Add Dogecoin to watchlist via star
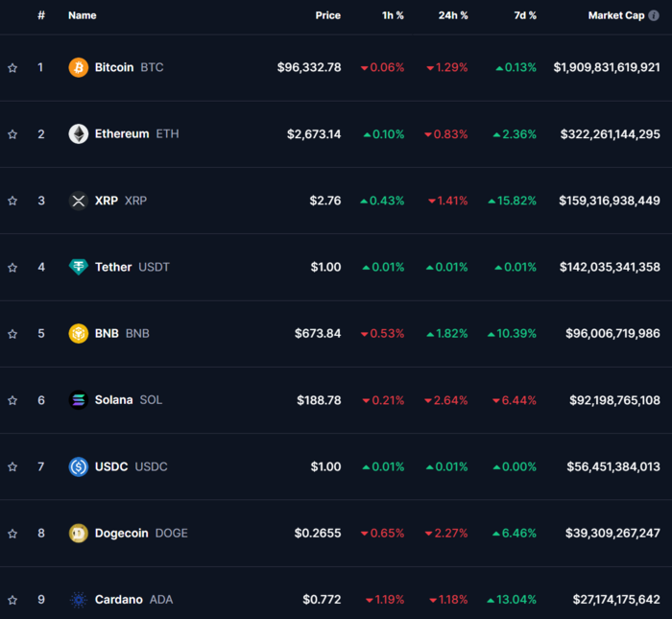Screen dimensions: 672x619 coord(12,534)
